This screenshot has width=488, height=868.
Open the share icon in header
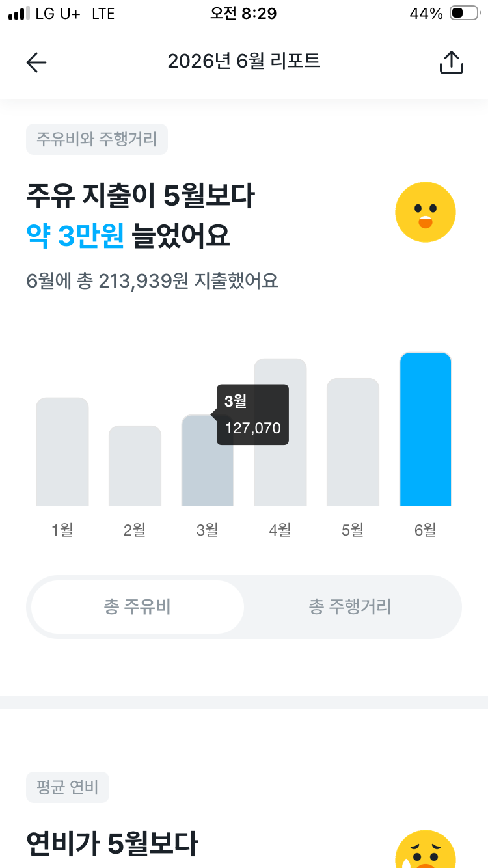point(452,62)
